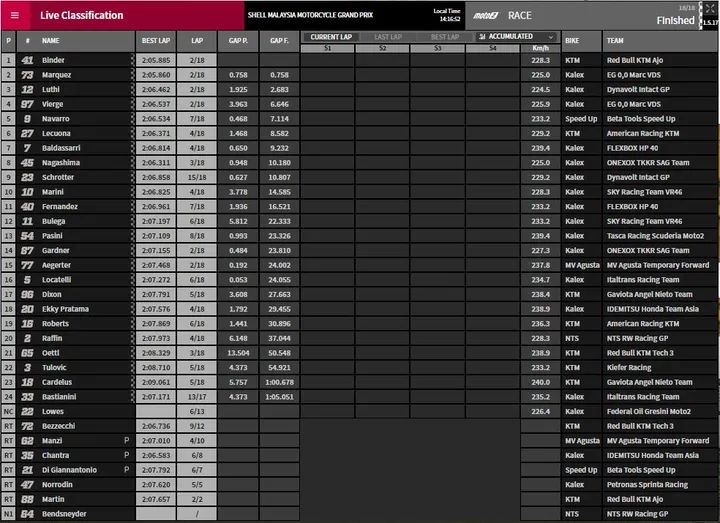The height and width of the screenshot is (523, 720).
Task: Select rider Oettl in the list
Action: coord(51,353)
